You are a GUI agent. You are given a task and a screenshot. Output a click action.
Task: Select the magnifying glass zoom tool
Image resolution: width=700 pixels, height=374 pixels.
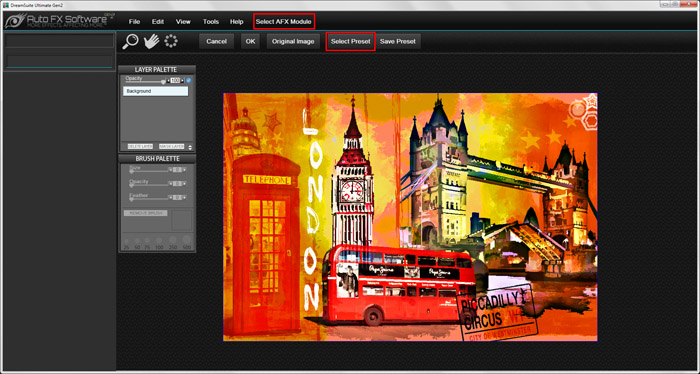pos(130,41)
